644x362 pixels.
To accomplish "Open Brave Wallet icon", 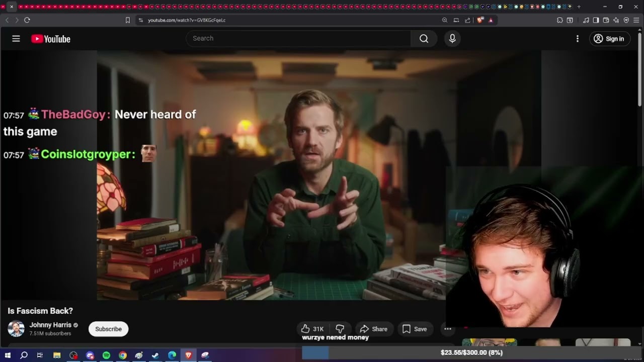I will tap(606, 20).
